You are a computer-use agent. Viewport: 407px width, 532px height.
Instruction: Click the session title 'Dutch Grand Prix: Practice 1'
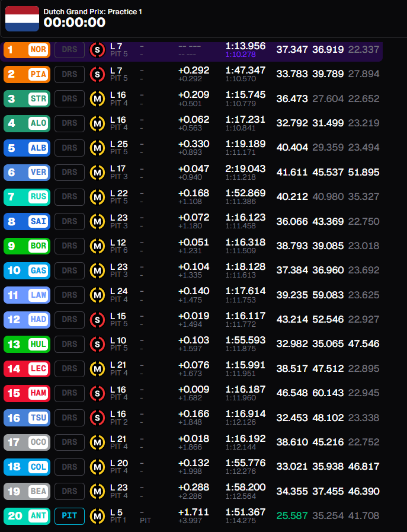coord(92,12)
